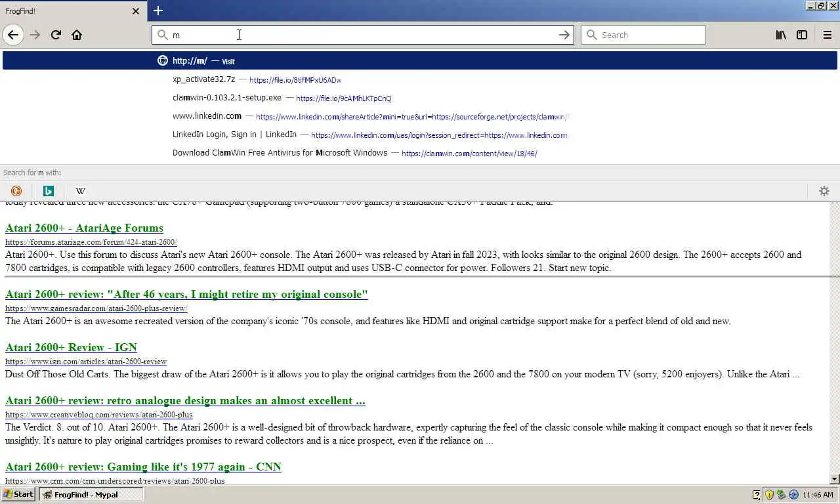840x504 pixels.
Task: Click the page scrollbar down arrow
Action: 835,480
